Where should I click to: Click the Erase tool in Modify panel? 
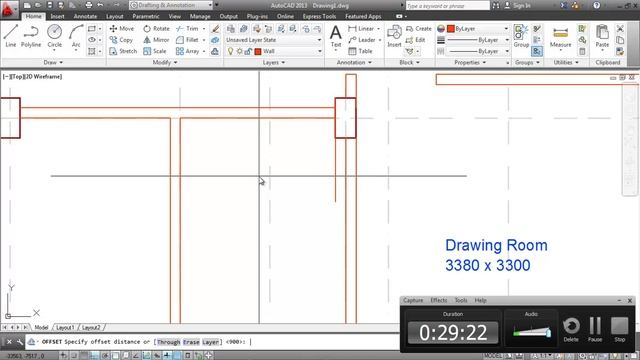[215, 29]
